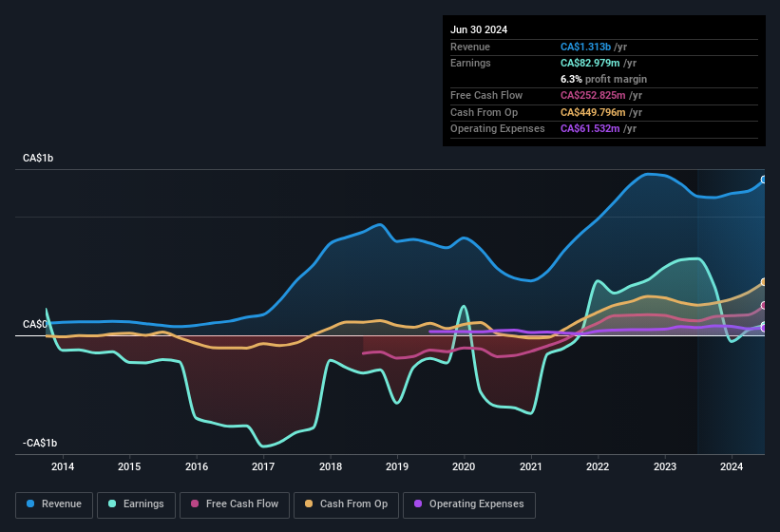780x532 pixels.
Task: Toggle the Free Cash Flow legend button
Action: click(235, 504)
